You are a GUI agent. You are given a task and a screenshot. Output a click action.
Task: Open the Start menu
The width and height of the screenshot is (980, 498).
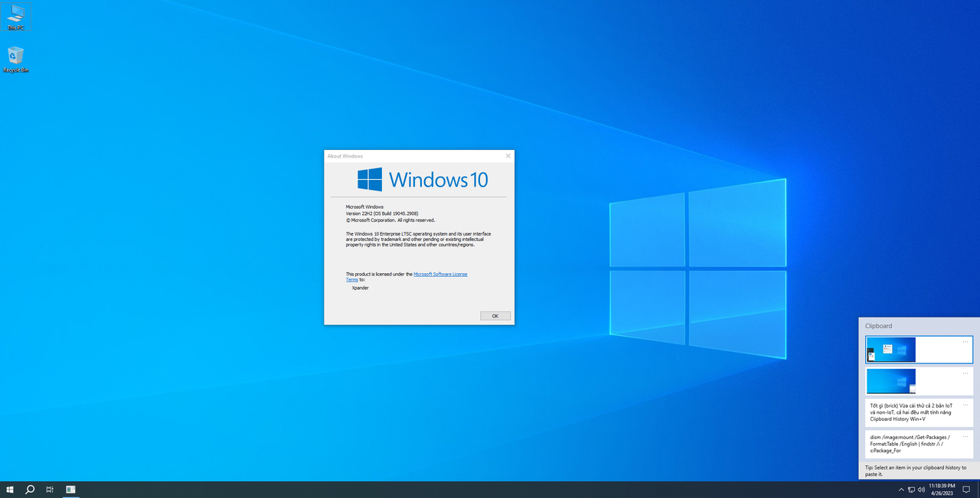(x=10, y=490)
